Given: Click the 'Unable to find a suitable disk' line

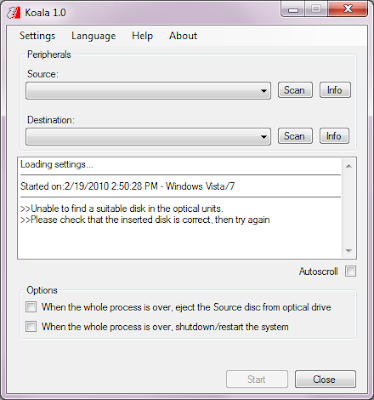Looking at the screenshot, I should click(x=122, y=209).
